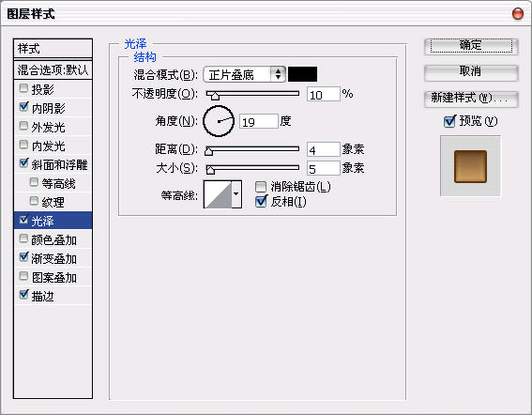Select the 渐变叠加 gradient overlay item

53,258
